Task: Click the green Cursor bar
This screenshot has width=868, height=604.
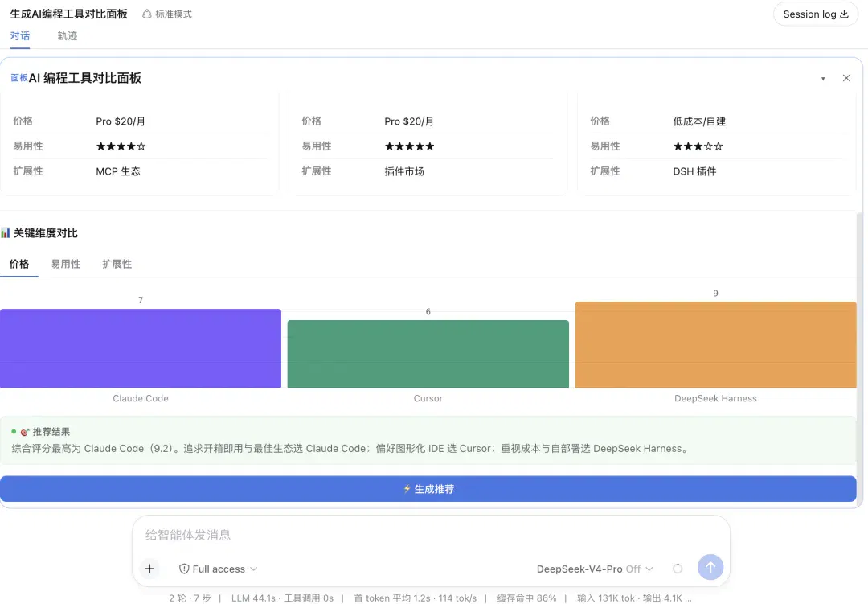Action: [x=428, y=354]
